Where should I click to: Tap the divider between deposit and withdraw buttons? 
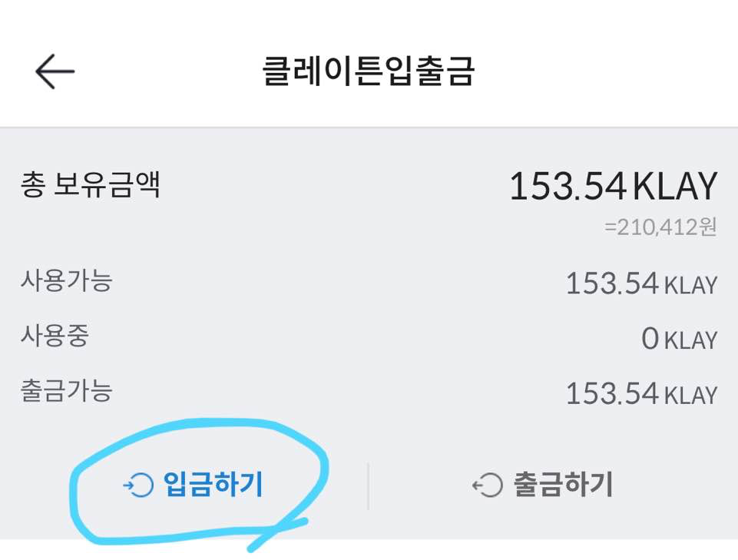coord(369,485)
